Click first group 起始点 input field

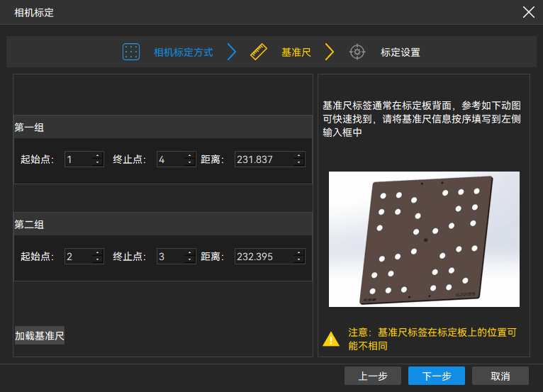point(78,159)
